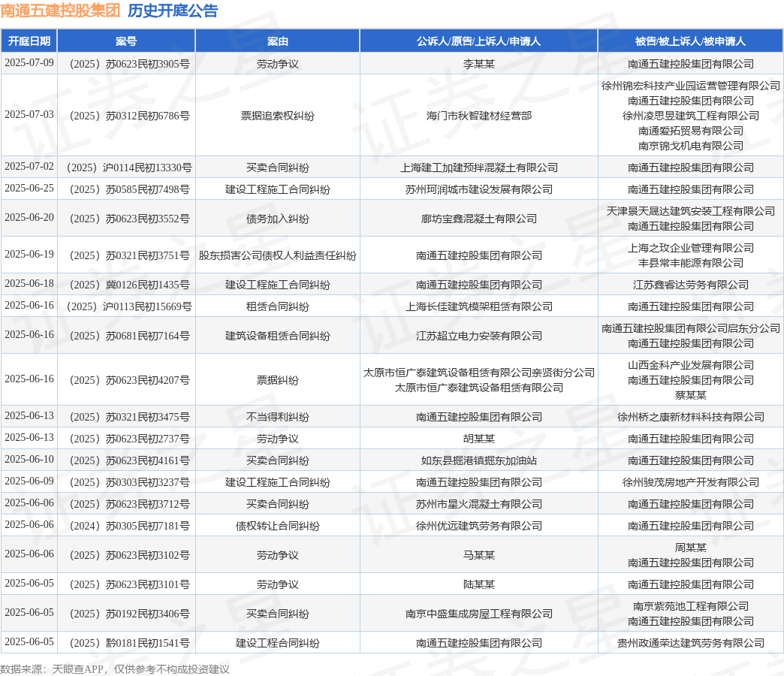Click defendant 周某某

690,548
